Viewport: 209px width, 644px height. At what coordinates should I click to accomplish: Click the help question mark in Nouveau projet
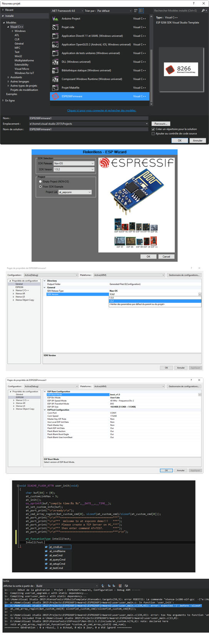tap(193, 3)
